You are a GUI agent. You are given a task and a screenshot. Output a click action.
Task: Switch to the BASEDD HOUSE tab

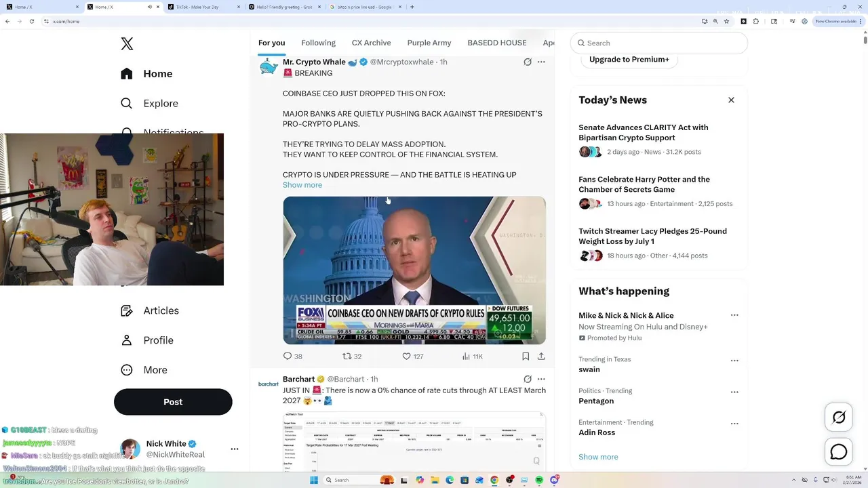point(497,43)
